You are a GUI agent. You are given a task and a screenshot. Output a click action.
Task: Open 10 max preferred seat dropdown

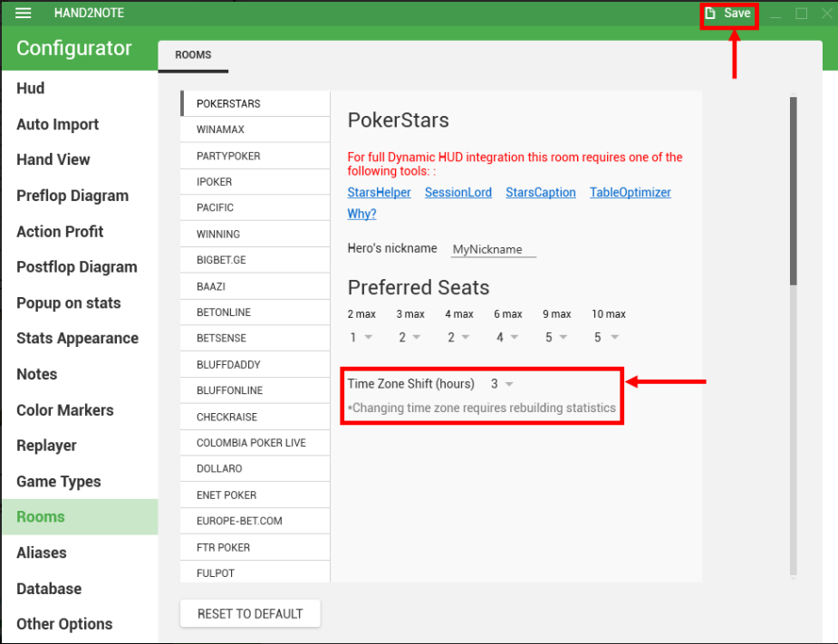pos(606,337)
